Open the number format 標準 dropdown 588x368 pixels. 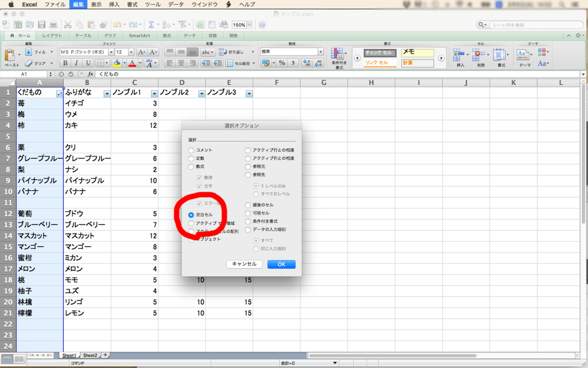coord(321,52)
